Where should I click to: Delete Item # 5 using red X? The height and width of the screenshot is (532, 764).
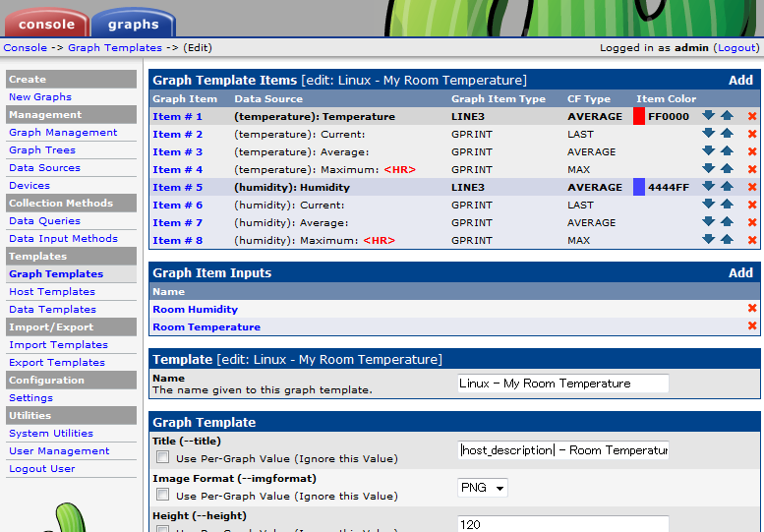[752, 187]
